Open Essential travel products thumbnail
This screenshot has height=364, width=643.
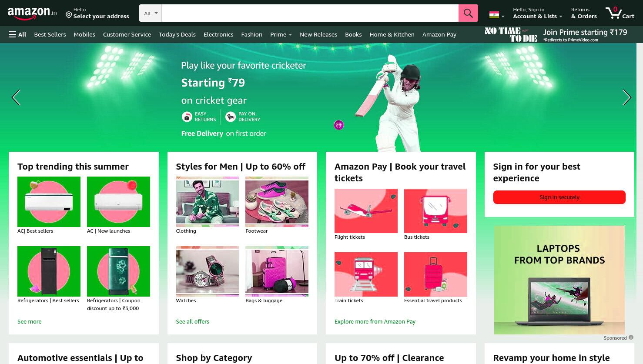[x=435, y=274]
